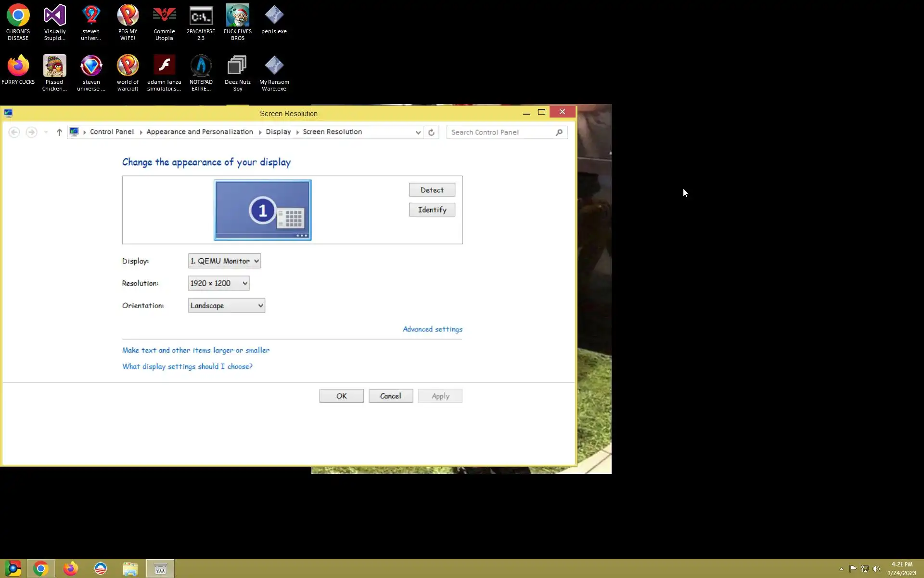Open File Explorer from the taskbar

click(130, 568)
